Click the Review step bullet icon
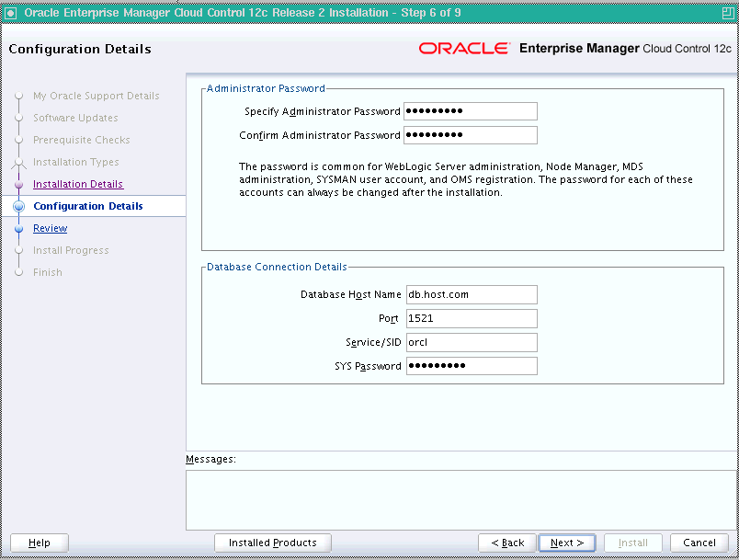The height and width of the screenshot is (560, 739). 19,229
